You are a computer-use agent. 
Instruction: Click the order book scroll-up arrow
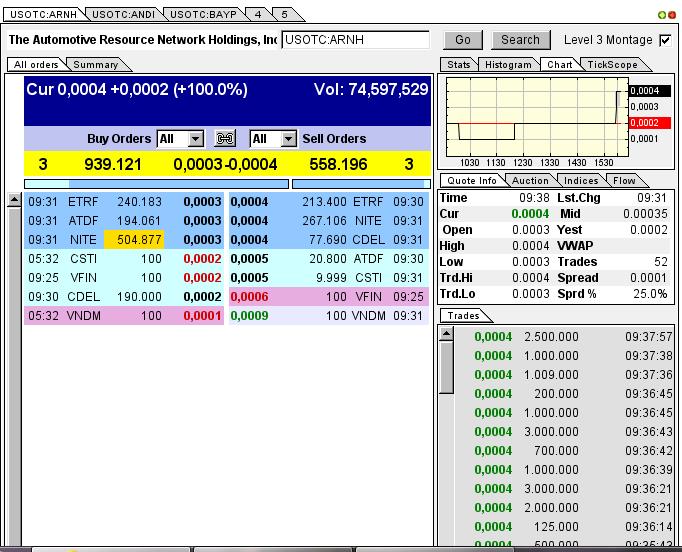pyautogui.click(x=14, y=200)
